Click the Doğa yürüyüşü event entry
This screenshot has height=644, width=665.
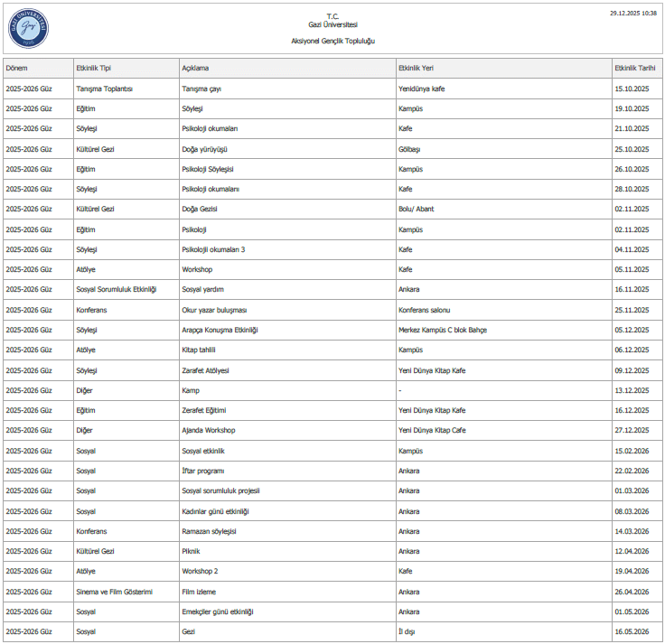tap(204, 149)
